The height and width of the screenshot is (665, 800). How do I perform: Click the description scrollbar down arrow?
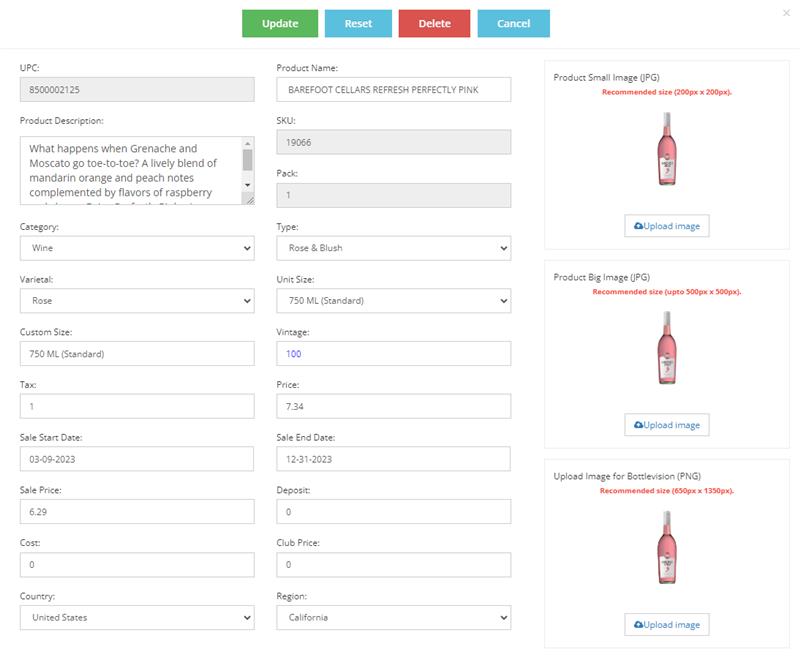point(247,185)
